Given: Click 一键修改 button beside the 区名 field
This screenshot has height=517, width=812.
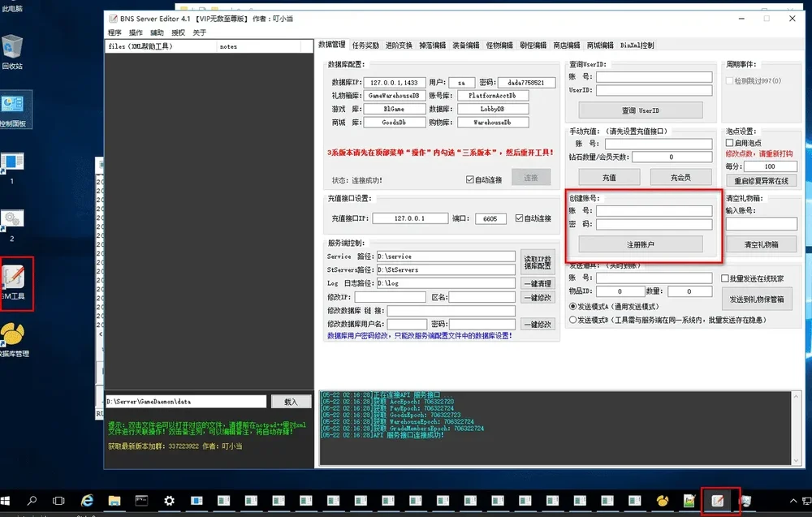Looking at the screenshot, I should [538, 298].
